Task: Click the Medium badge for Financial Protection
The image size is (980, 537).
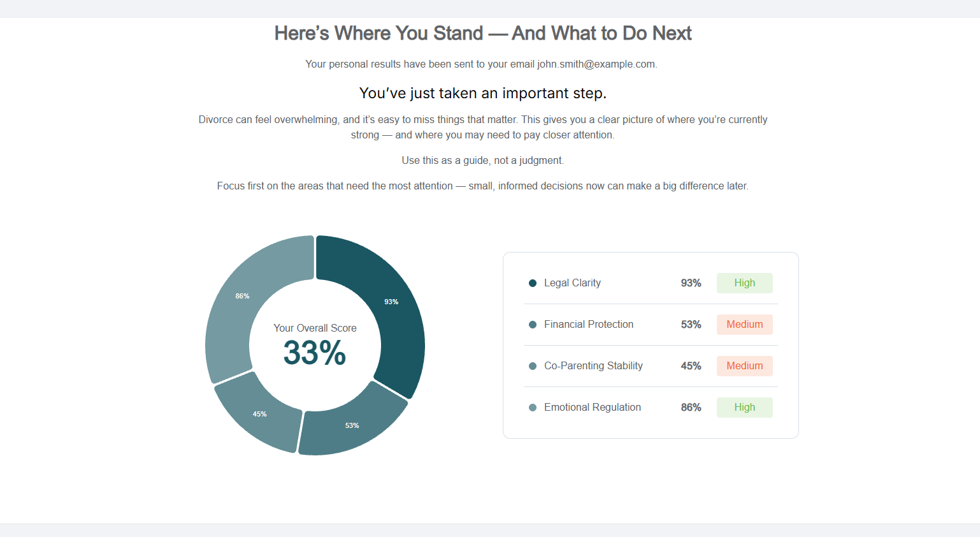Action: (x=744, y=325)
